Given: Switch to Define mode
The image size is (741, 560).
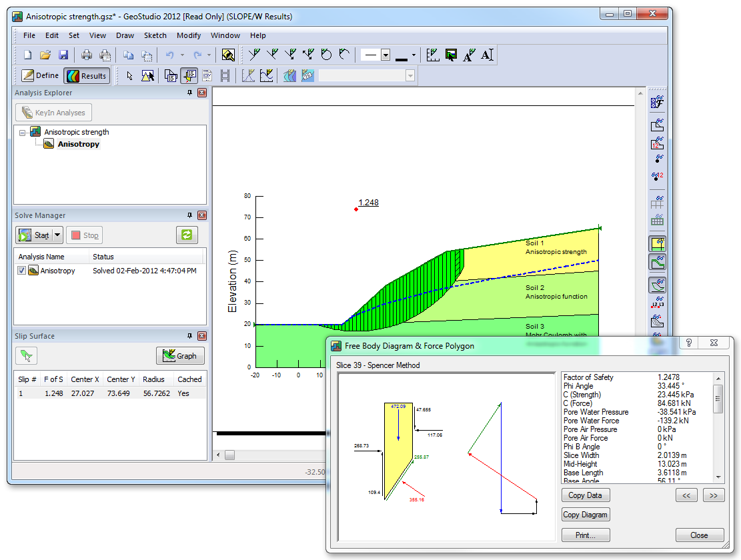Looking at the screenshot, I should 40,76.
